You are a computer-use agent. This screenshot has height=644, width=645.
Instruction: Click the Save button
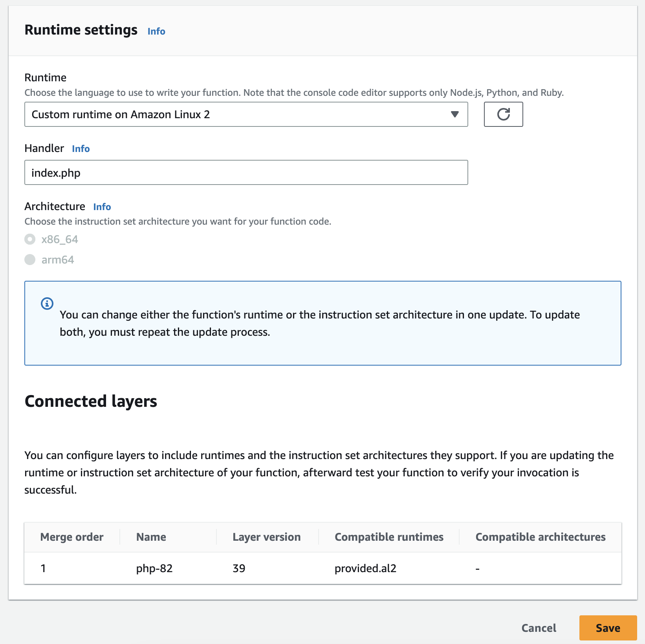(x=608, y=628)
